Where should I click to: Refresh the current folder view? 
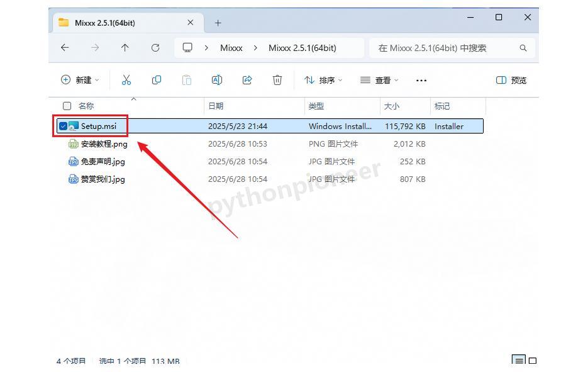tap(155, 48)
